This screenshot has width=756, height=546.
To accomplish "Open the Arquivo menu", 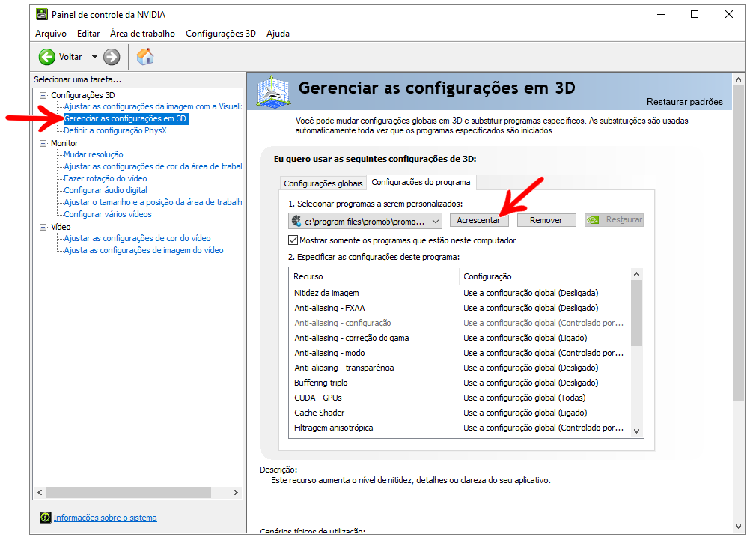I will (51, 34).
